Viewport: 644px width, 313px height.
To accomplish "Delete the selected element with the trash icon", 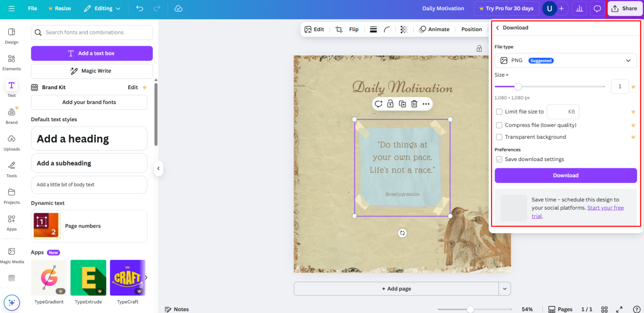I will click(x=414, y=104).
